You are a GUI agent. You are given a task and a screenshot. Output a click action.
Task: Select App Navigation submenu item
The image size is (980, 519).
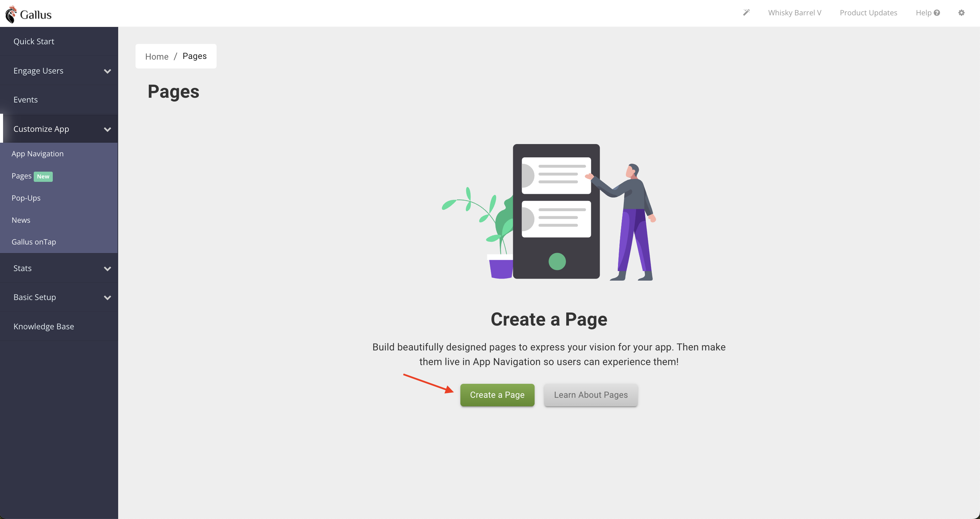pyautogui.click(x=59, y=153)
